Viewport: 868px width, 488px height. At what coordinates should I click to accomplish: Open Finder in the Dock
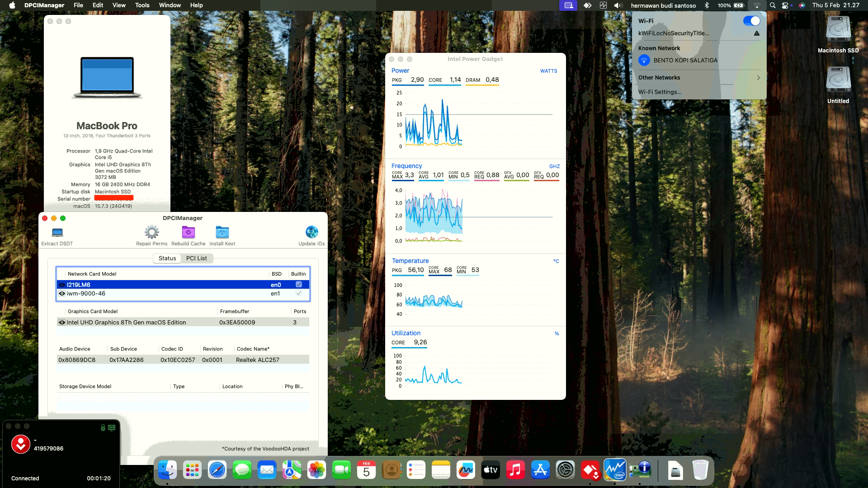tap(167, 470)
